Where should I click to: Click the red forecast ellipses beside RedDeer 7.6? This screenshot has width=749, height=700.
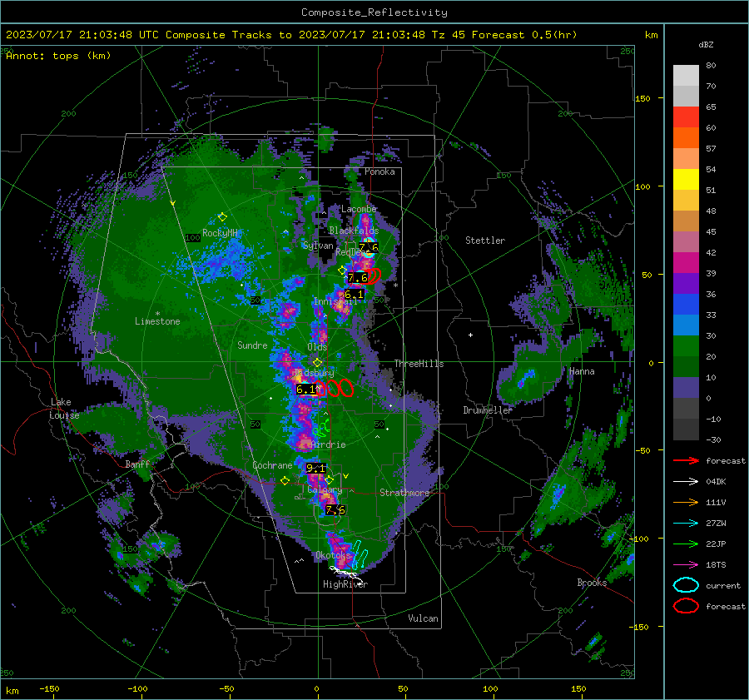[374, 276]
